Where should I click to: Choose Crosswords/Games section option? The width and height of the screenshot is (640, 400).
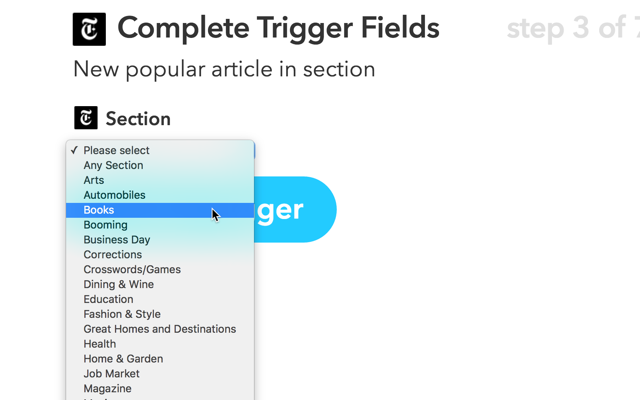click(132, 269)
